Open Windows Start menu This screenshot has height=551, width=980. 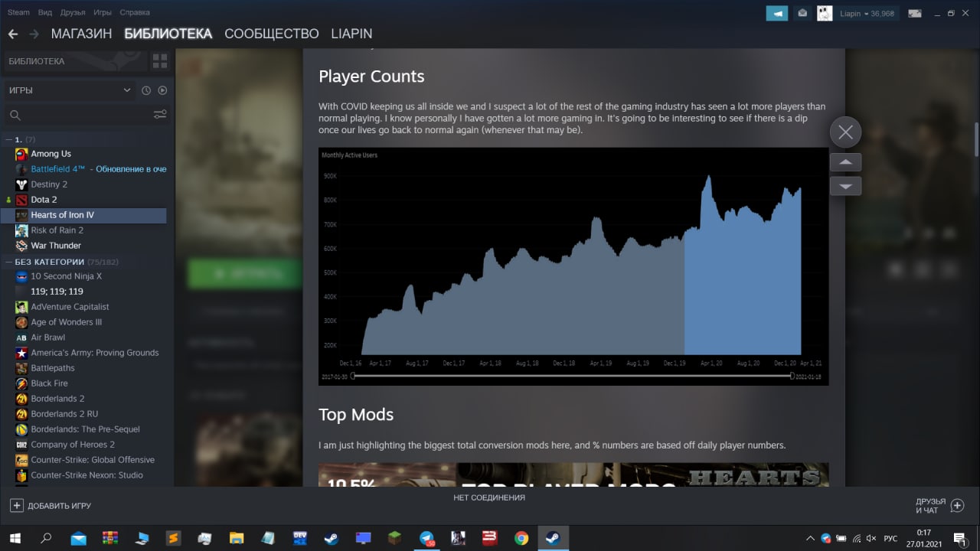point(15,539)
